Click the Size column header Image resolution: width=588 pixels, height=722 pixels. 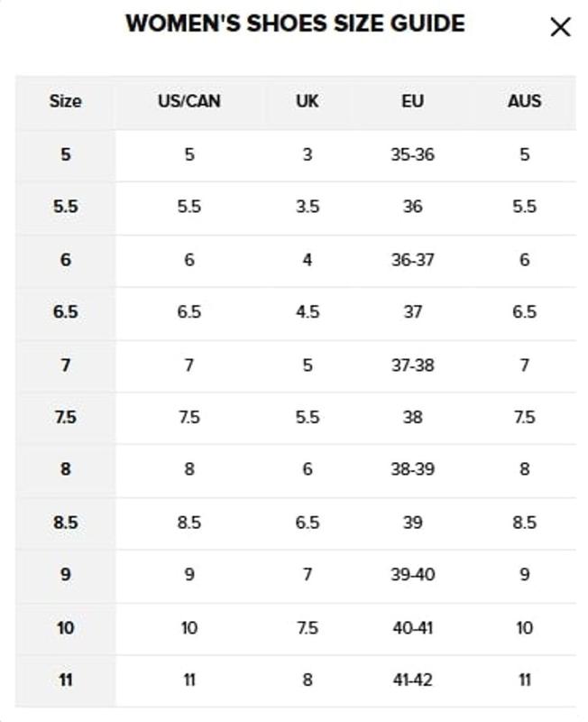(65, 101)
